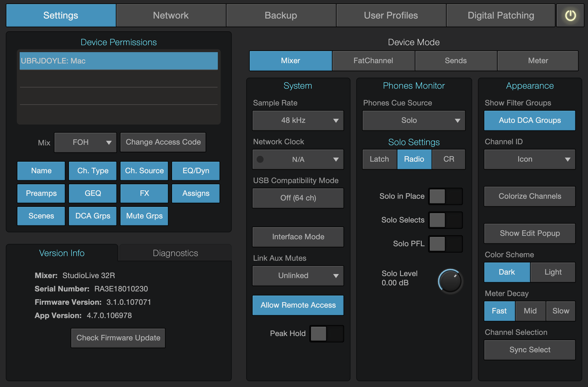The height and width of the screenshot is (387, 588).
Task: Toggle the Solo PFL switch
Action: coord(445,244)
